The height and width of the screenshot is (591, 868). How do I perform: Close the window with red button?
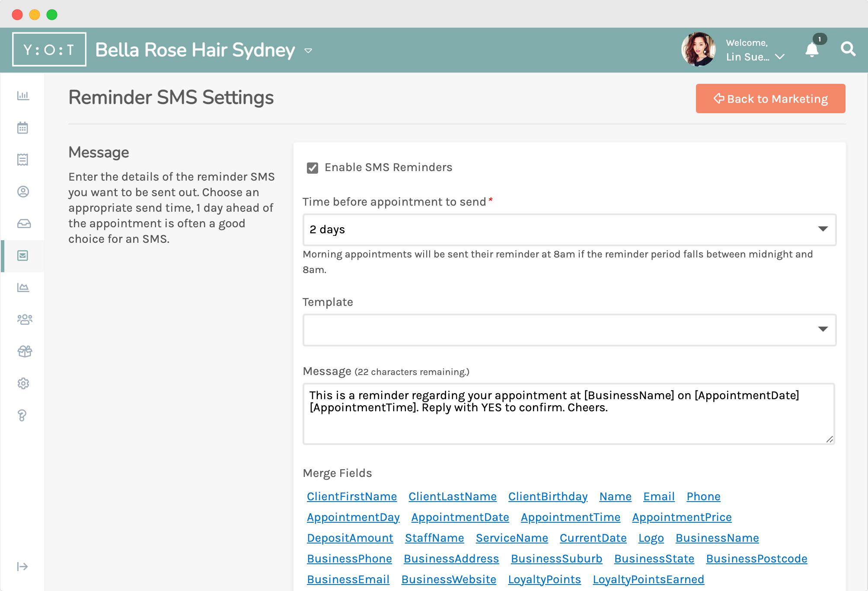pos(17,15)
